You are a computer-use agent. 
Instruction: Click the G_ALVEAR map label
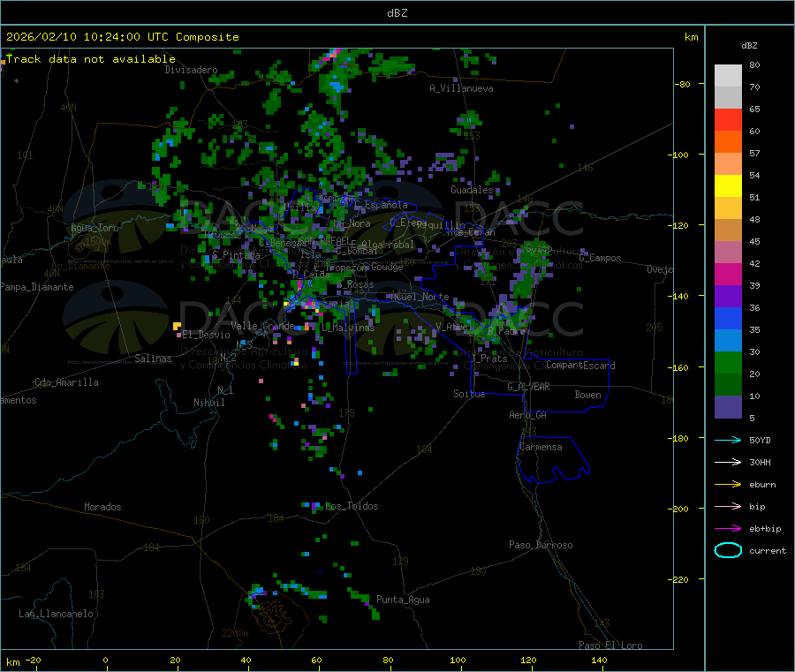pos(529,387)
